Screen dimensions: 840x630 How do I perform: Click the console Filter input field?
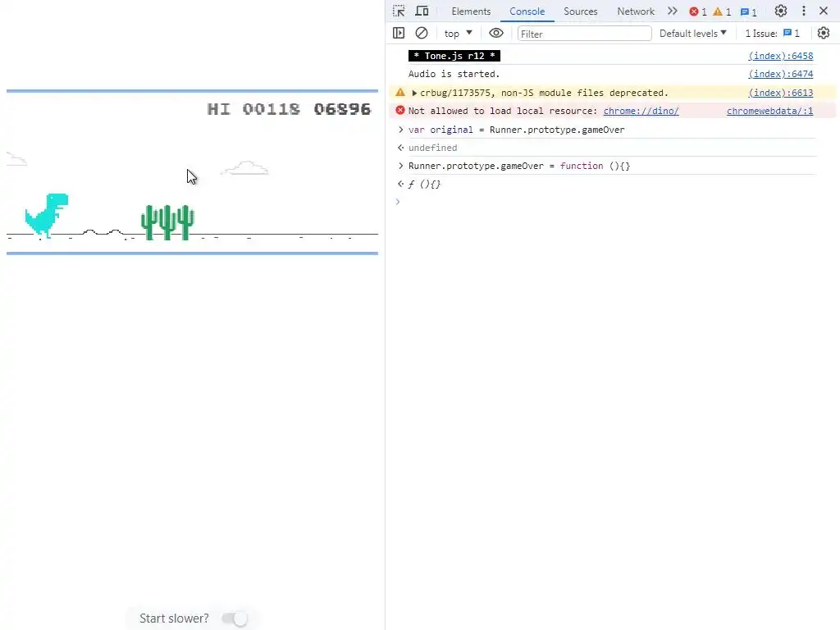584,34
